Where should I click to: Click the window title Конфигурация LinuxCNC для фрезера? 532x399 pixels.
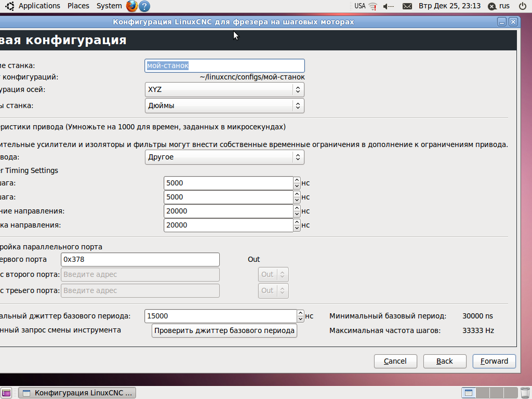click(x=233, y=22)
